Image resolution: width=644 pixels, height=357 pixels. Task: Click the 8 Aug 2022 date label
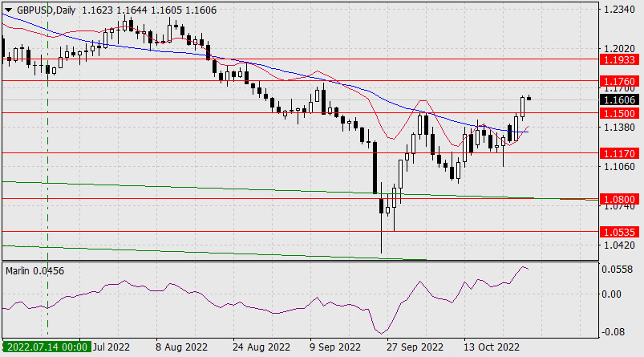(x=181, y=347)
